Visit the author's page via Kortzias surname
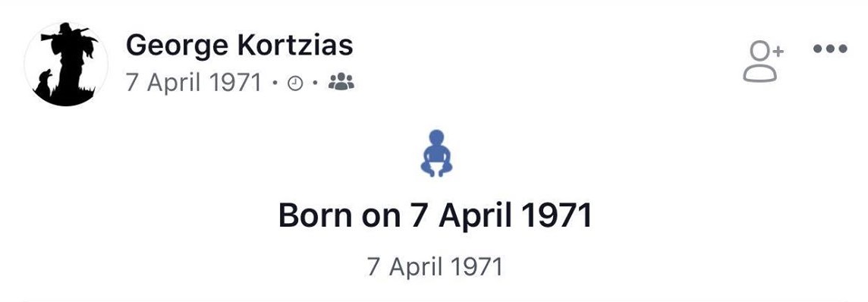 pyautogui.click(x=296, y=45)
